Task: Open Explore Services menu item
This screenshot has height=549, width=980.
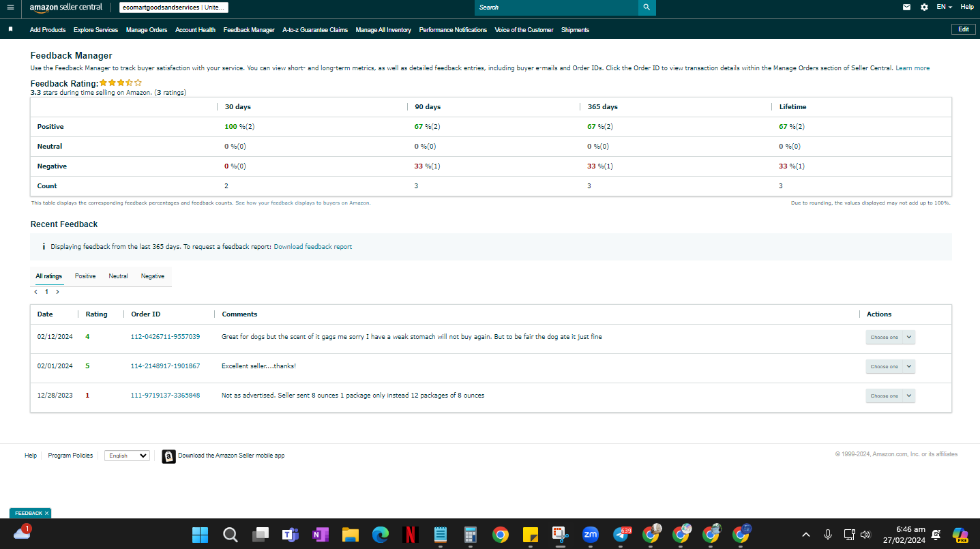Action: [95, 30]
